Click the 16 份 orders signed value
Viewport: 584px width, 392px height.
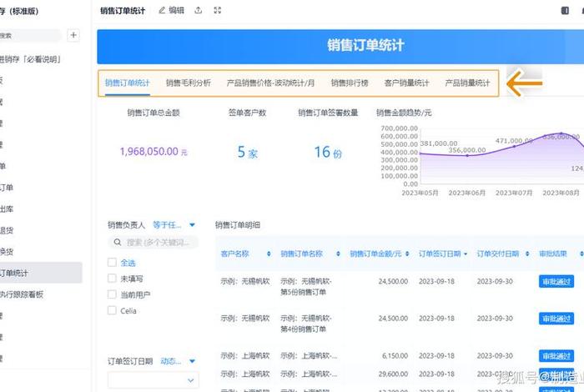pyautogui.click(x=328, y=152)
